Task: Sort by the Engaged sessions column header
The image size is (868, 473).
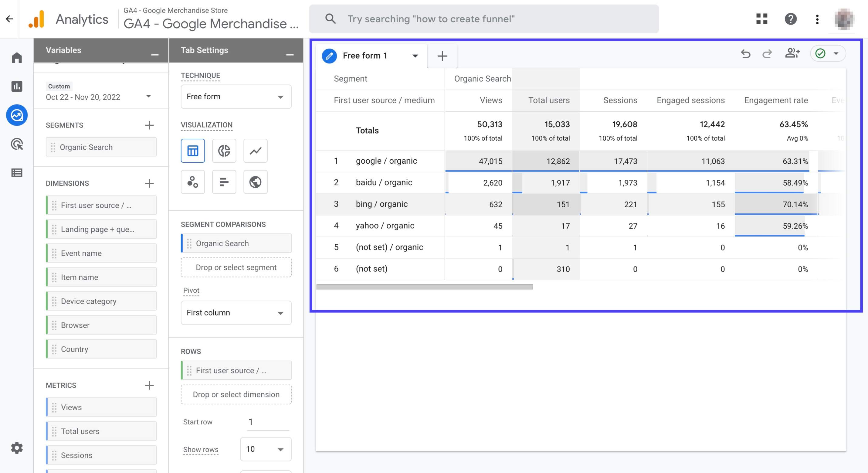Action: (690, 100)
